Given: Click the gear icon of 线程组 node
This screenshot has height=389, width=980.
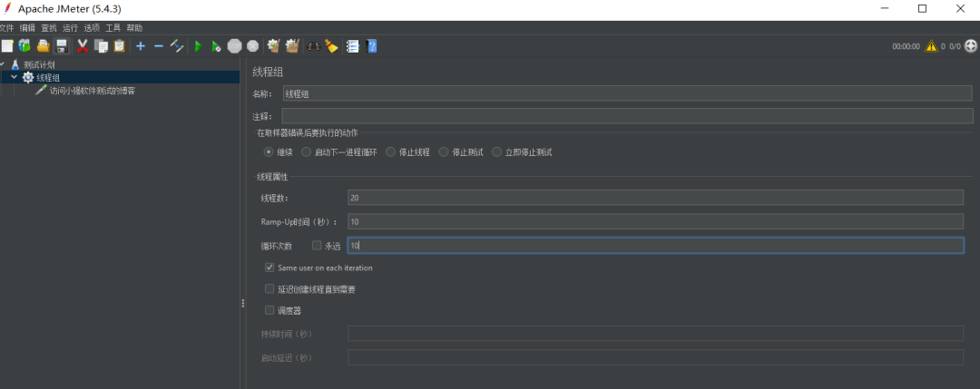Looking at the screenshot, I should (x=28, y=77).
